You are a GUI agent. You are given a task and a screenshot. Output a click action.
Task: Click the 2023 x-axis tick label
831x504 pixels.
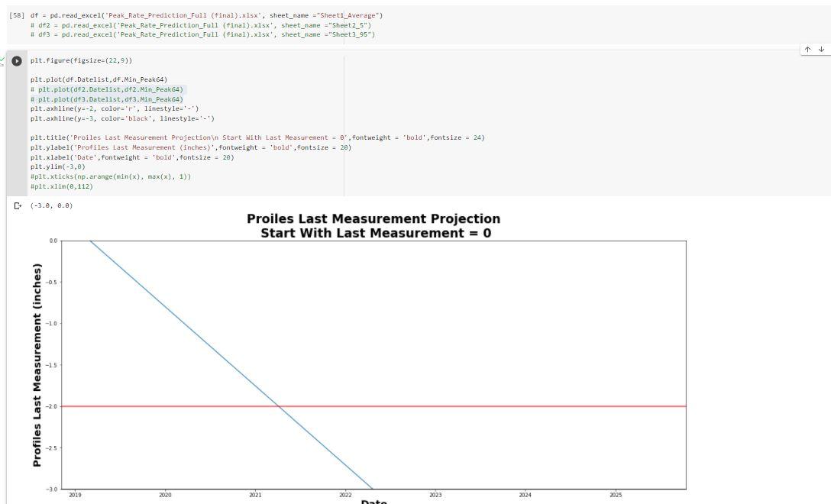tap(435, 495)
